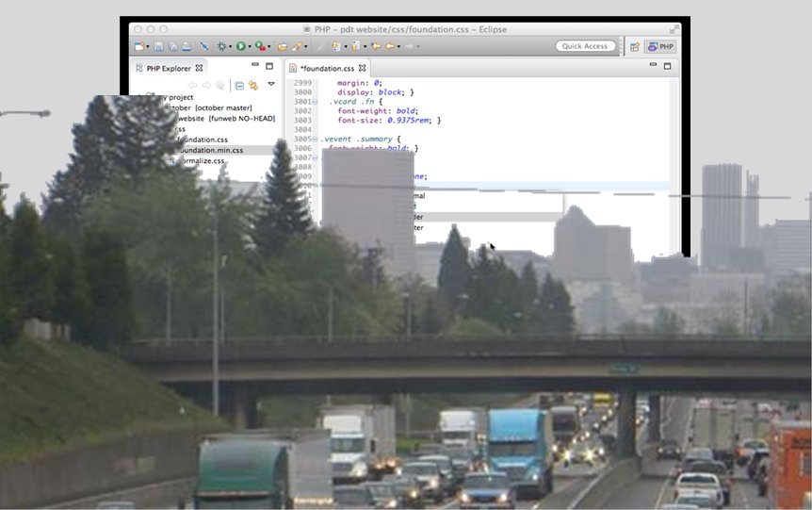Click the 'font-weight: bold;' line 3002
Screen dimensions: 812x510
(x=378, y=111)
